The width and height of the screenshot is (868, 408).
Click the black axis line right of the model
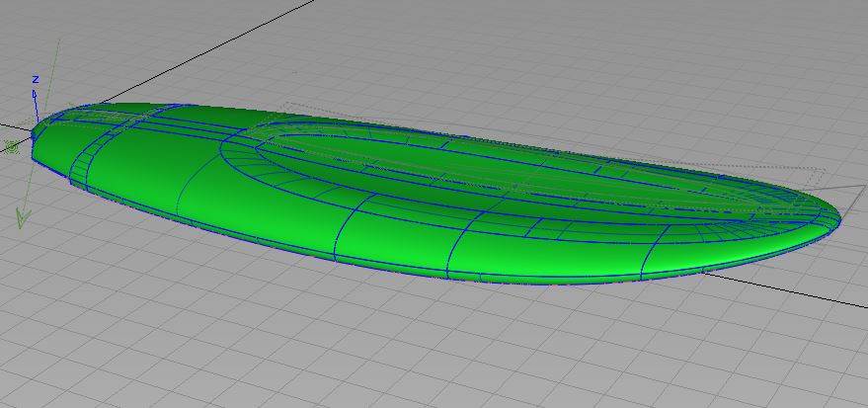[x=790, y=291]
